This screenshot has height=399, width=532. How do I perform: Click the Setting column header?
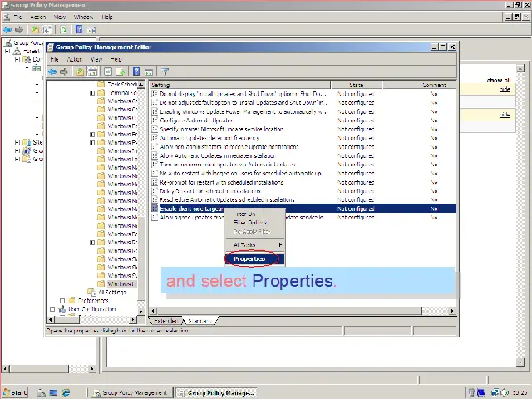point(240,85)
